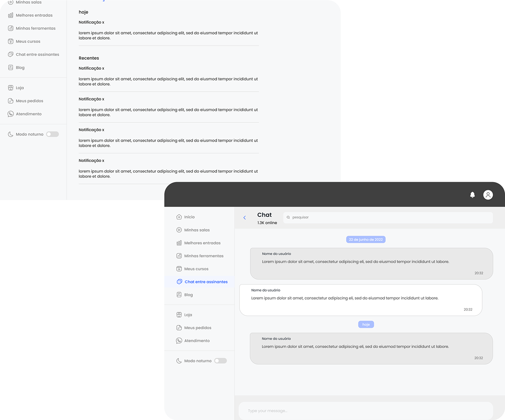Viewport: 505px width, 420px height.
Task: Select Chat entre assinantes label in chat sidebar
Action: click(206, 282)
